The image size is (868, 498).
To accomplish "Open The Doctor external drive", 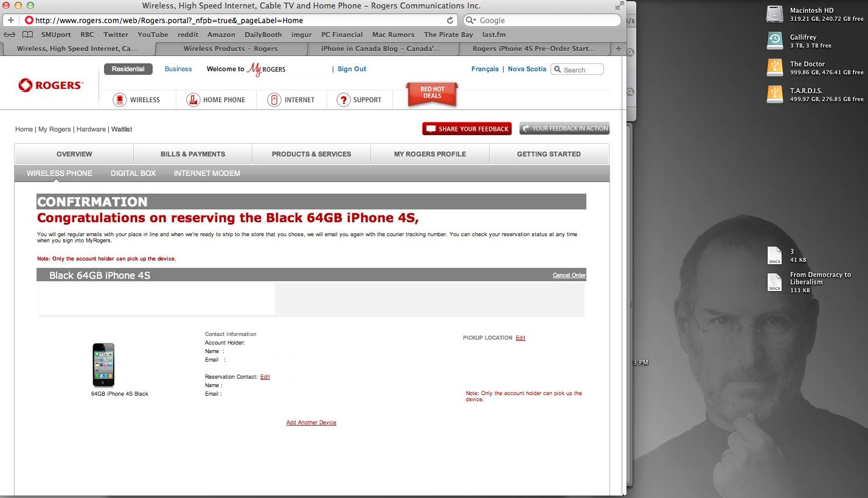I will pos(774,68).
